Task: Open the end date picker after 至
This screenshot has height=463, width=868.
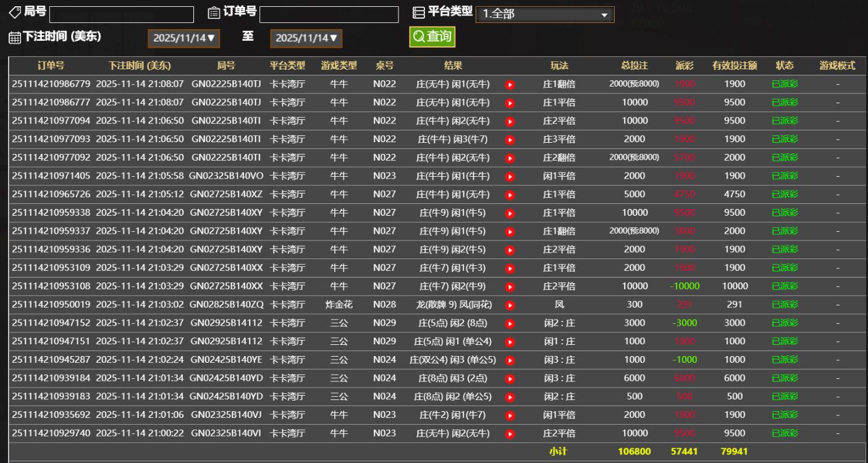Action: [306, 38]
